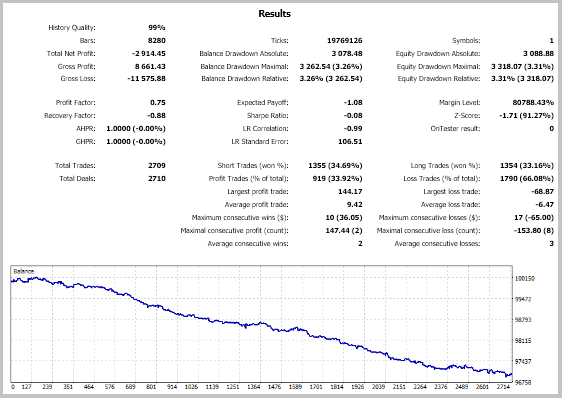Select the Average consecutive losses value
Image resolution: width=562 pixels, height=398 pixels.
551,244
